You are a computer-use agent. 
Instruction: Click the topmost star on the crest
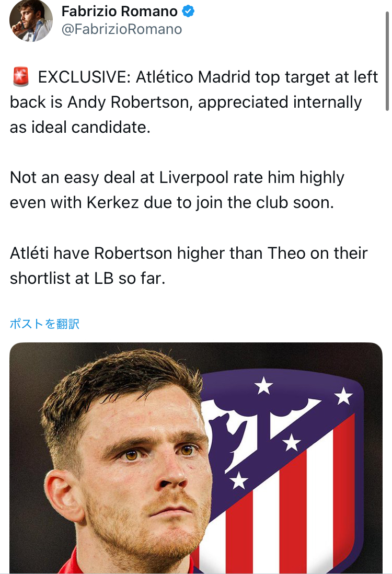(x=263, y=385)
